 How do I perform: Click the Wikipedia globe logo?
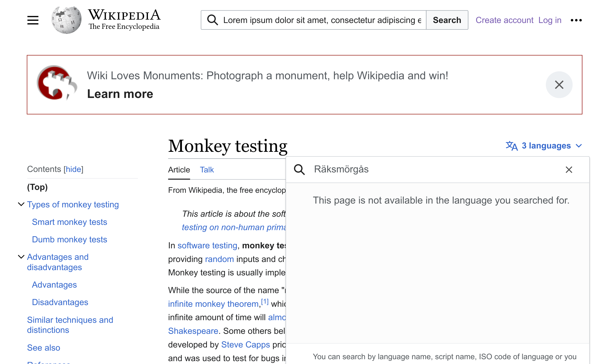point(66,20)
